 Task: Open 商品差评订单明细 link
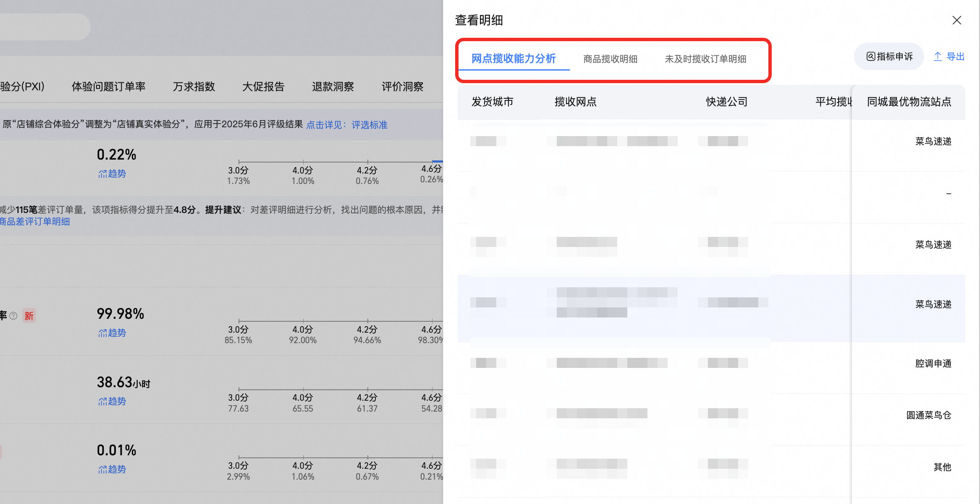35,221
